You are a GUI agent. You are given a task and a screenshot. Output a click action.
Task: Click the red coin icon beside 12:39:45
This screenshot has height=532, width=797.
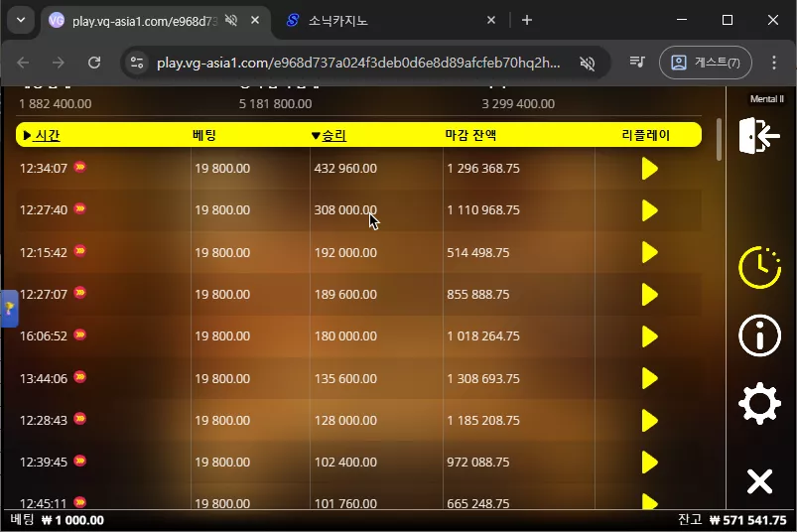point(79,461)
